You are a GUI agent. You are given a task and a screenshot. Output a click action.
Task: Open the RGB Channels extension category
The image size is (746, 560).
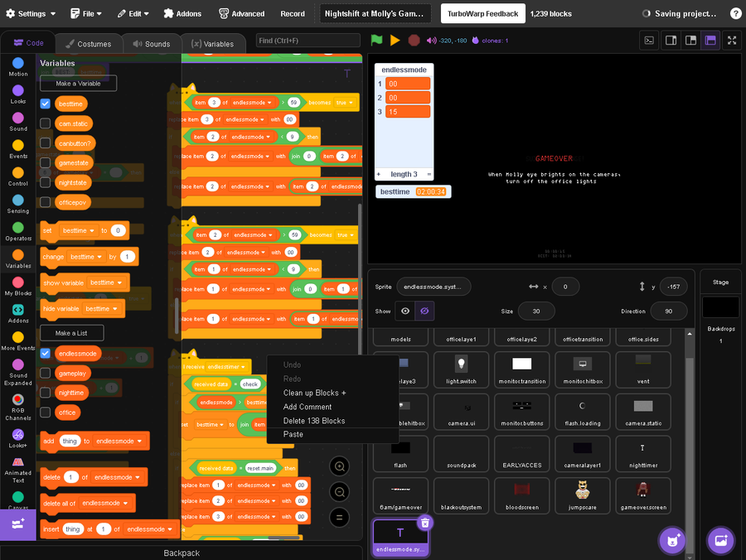(18, 408)
